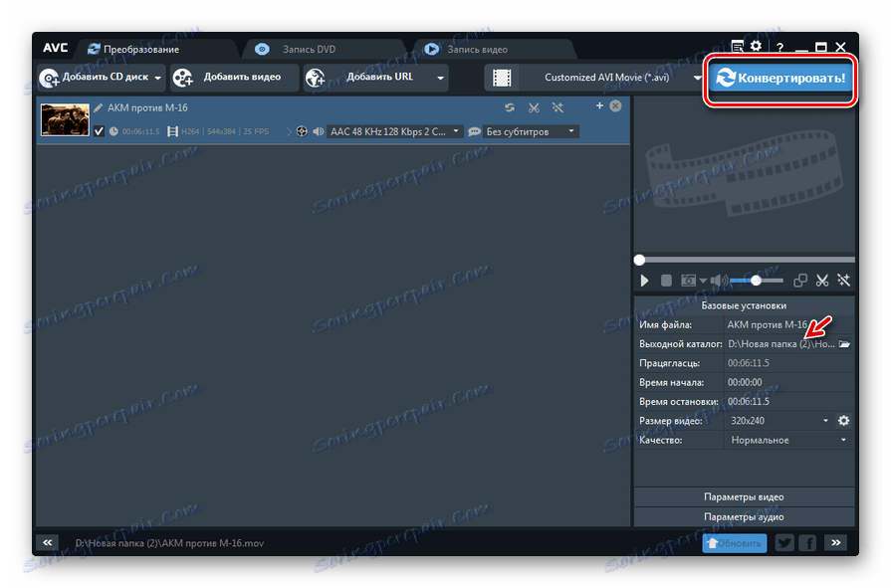The height and width of the screenshot is (588, 891).
Task: Click the Время остановки value 00:06:11.5
Action: pyautogui.click(x=749, y=402)
